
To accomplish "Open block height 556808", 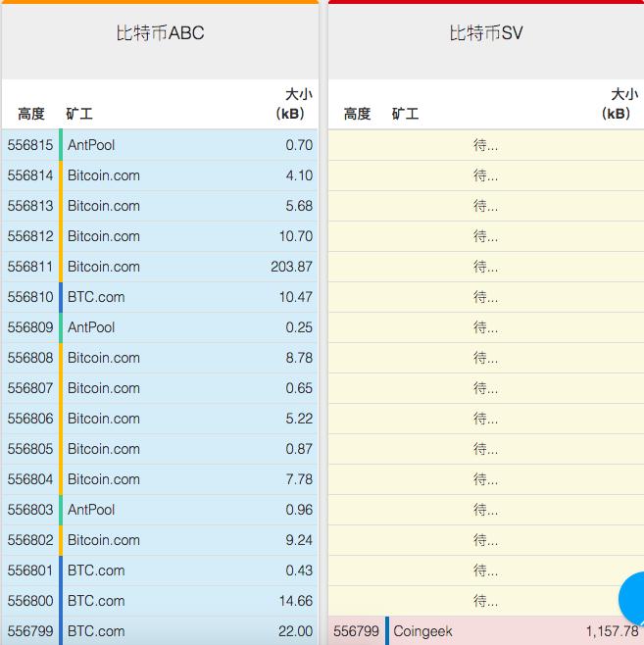I will [x=30, y=358].
